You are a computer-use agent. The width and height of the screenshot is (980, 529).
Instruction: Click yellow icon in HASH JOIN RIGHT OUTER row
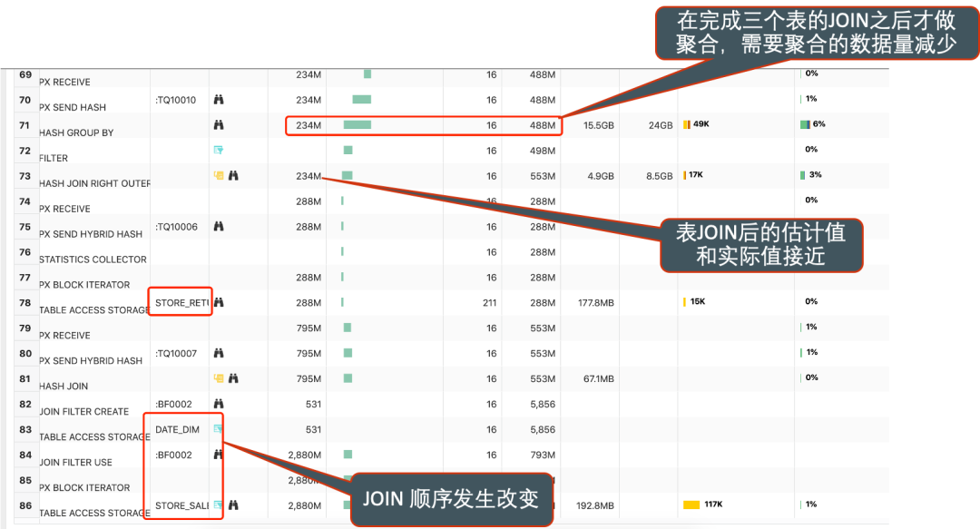(219, 176)
